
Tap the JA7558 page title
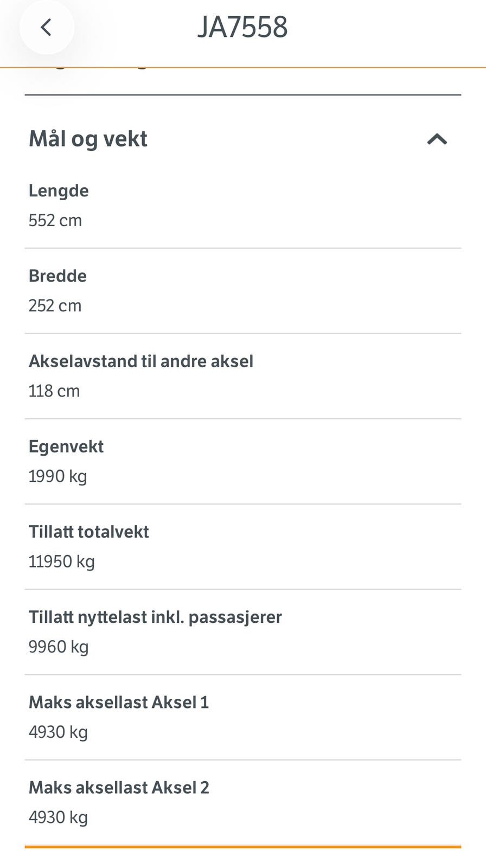pos(242,27)
